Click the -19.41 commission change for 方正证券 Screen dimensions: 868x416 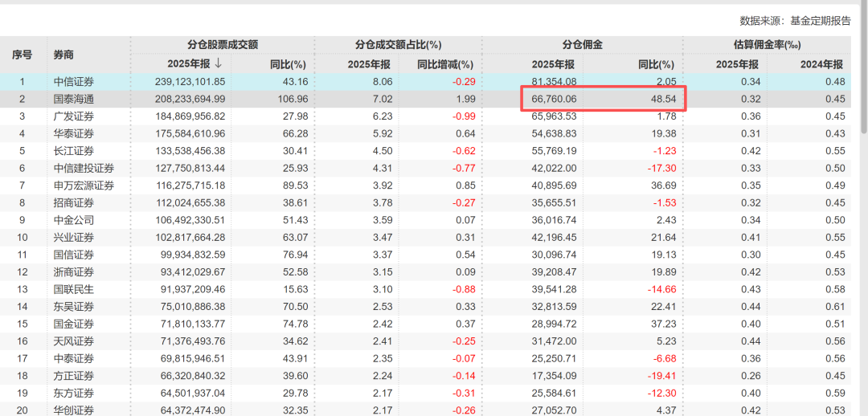tap(662, 376)
